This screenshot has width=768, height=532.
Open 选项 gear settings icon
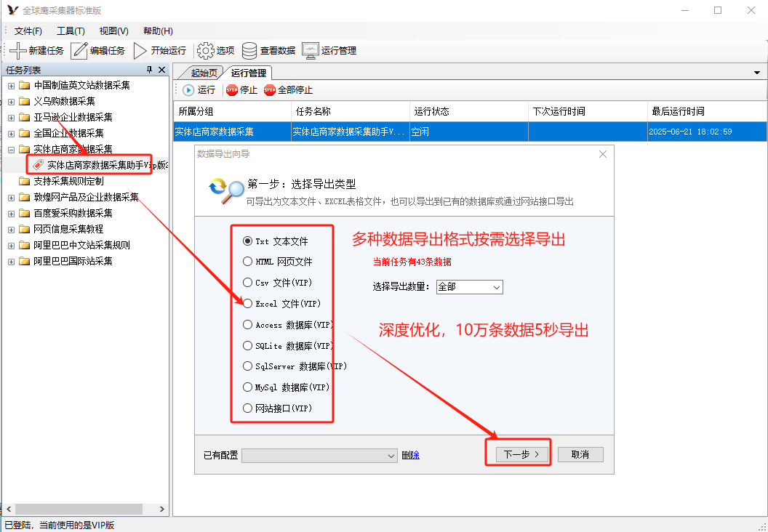(x=206, y=51)
